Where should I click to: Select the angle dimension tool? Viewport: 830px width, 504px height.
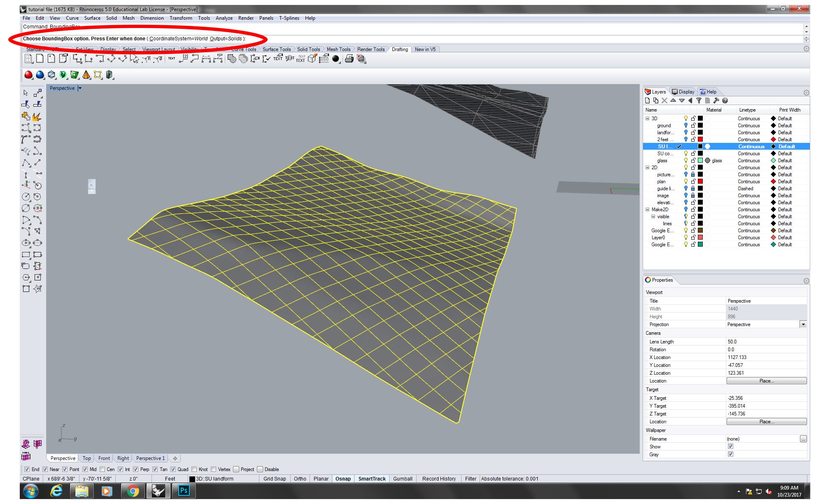[135, 59]
